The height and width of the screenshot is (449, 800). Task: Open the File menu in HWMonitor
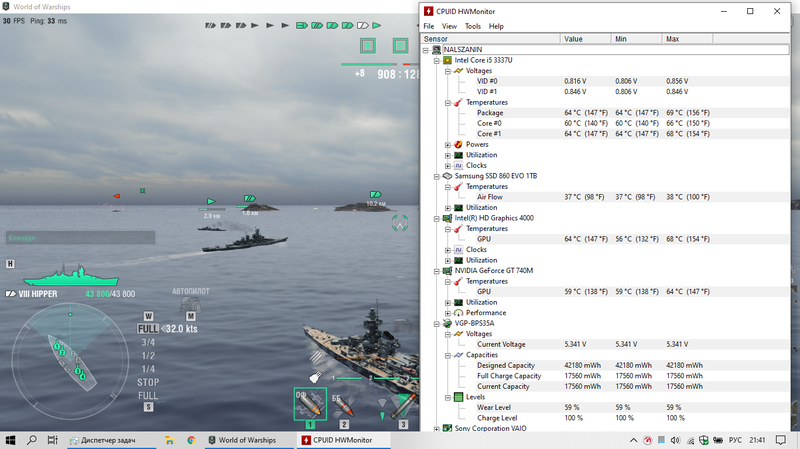pyautogui.click(x=429, y=26)
